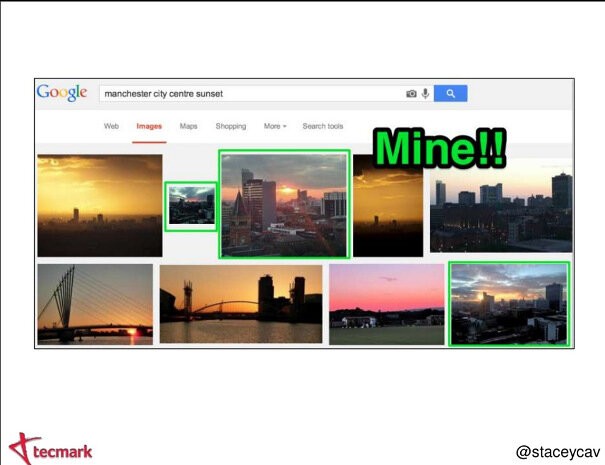Open the dusk skyline with lit buildings thumbnail
This screenshot has height=465, width=605.
click(x=501, y=205)
